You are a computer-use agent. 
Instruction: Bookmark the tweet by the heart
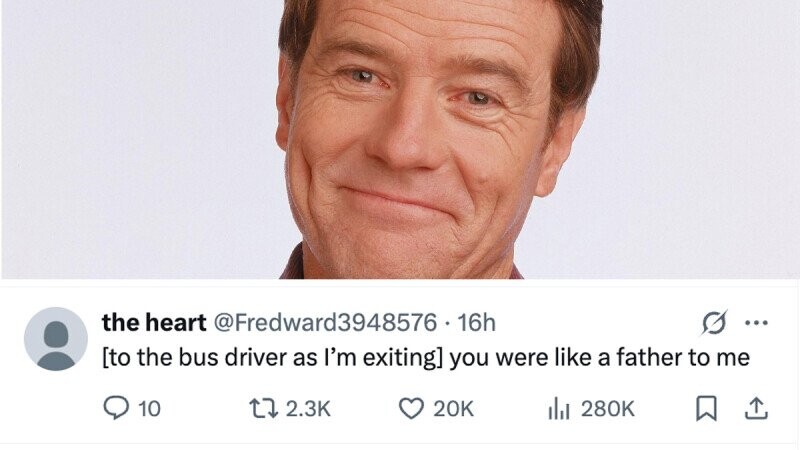tap(707, 409)
